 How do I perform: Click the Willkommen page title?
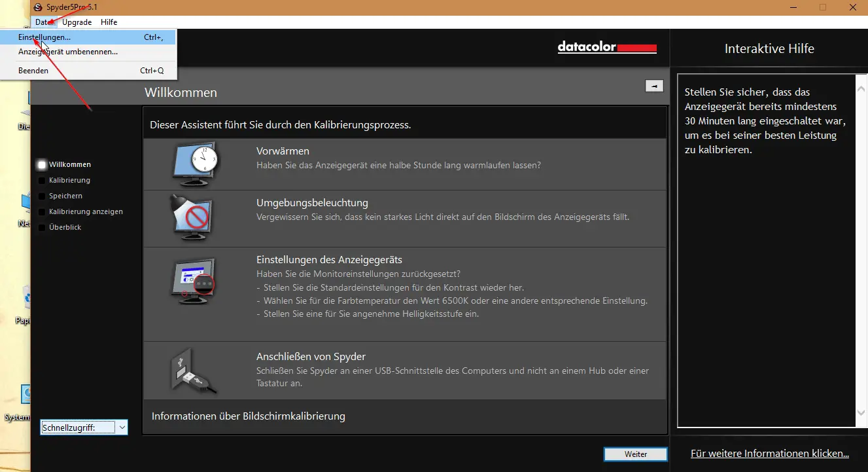[181, 93]
